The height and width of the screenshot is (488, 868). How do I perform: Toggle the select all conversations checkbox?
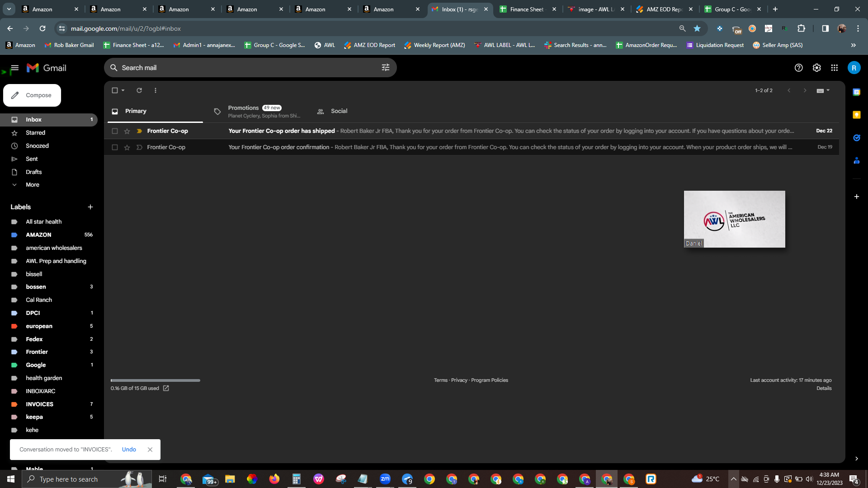[x=115, y=90]
